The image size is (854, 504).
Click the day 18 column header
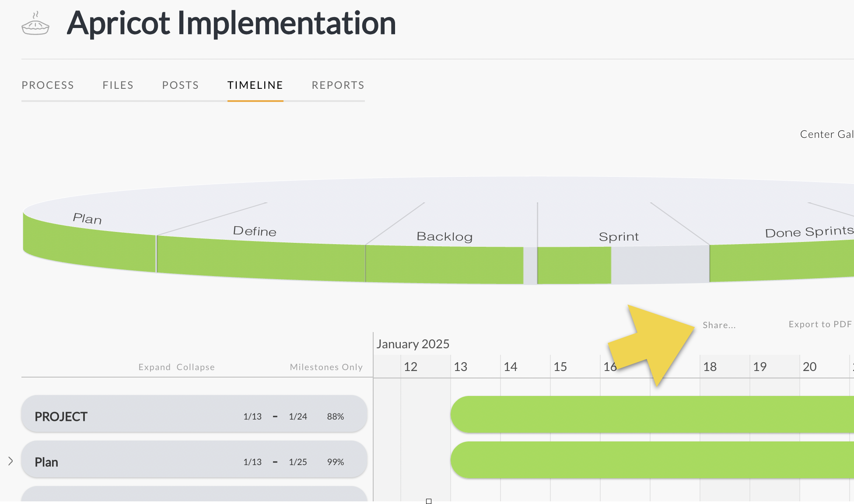click(710, 367)
